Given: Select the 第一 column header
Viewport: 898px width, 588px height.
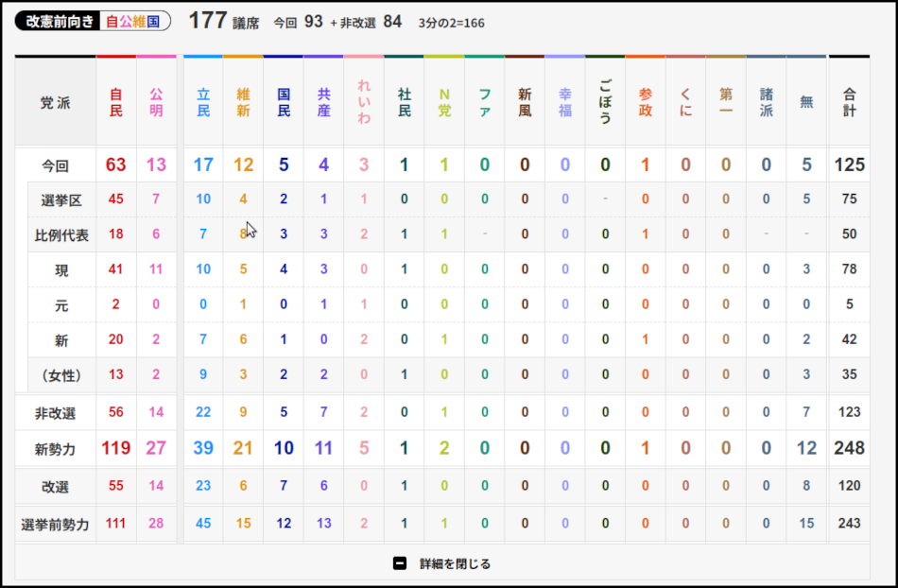Looking at the screenshot, I should [x=726, y=102].
